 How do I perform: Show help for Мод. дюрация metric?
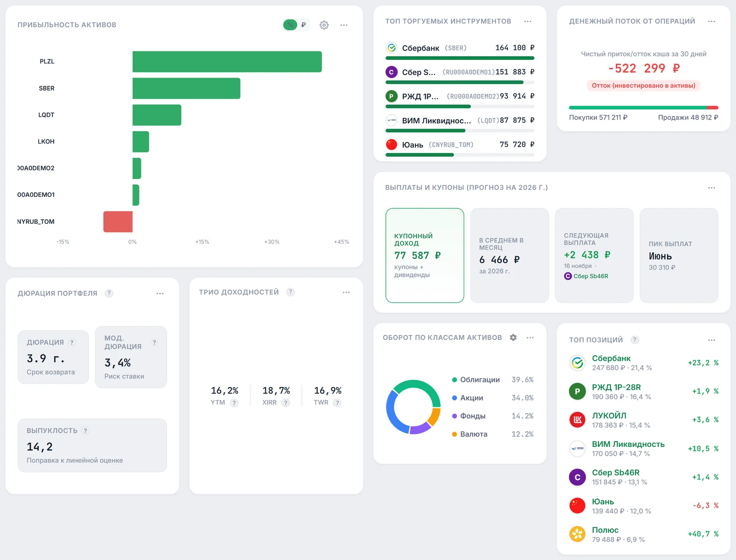pyautogui.click(x=155, y=342)
